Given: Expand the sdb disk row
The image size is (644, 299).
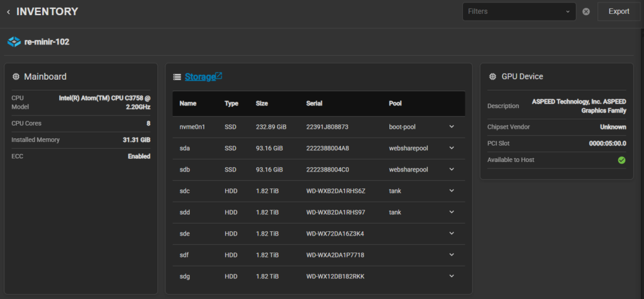Looking at the screenshot, I should pyautogui.click(x=452, y=169).
